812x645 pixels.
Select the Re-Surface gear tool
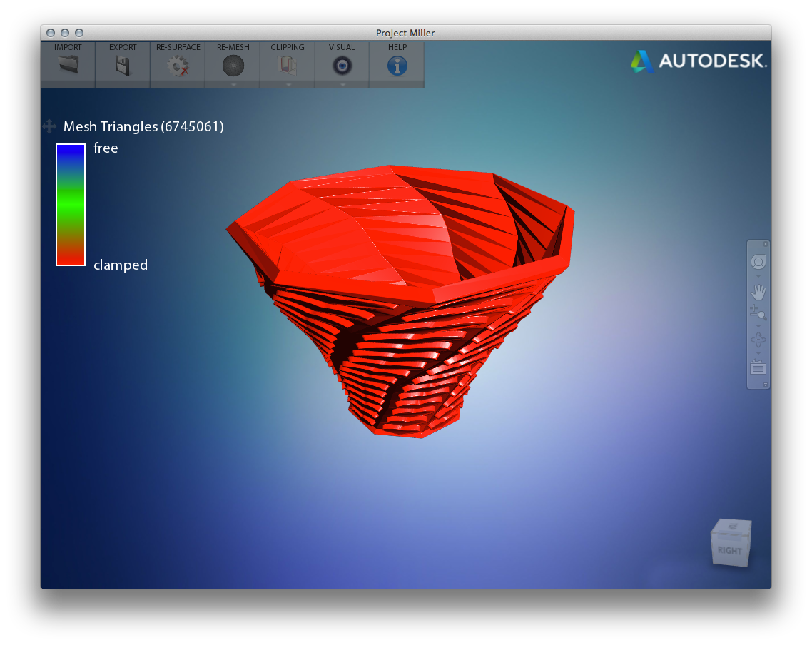tap(178, 66)
